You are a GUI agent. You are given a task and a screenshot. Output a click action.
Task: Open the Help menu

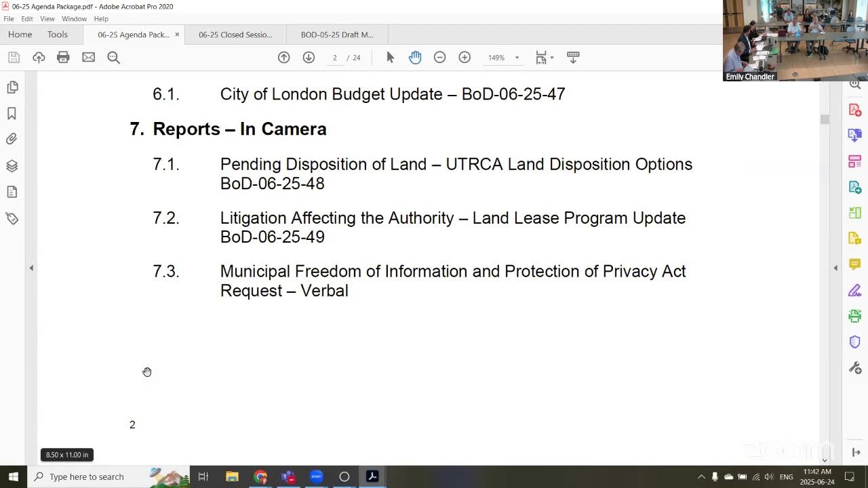101,19
